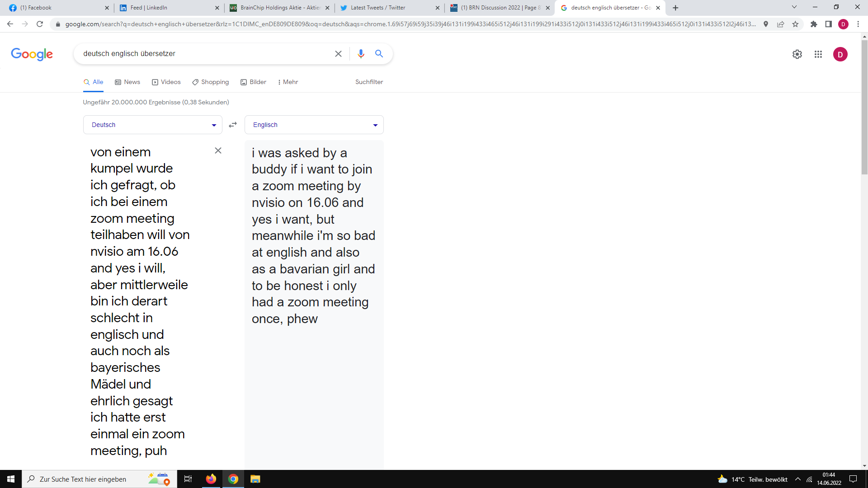Open Task View on the taskbar
Screen dimensions: 868x488
coord(188,479)
